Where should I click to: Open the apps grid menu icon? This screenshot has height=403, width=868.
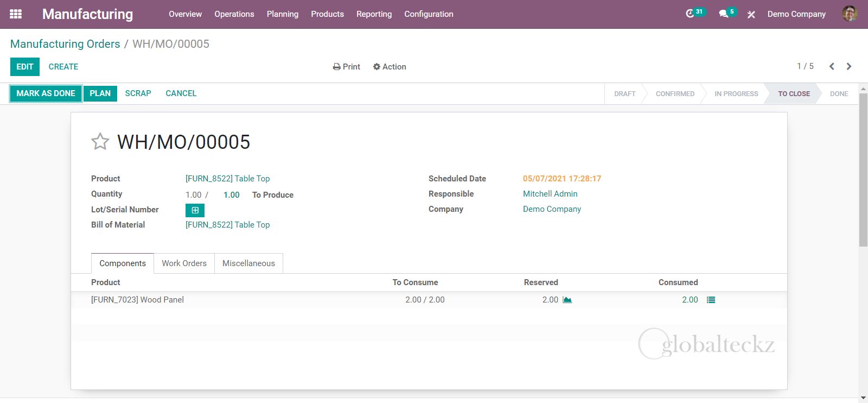(x=16, y=14)
